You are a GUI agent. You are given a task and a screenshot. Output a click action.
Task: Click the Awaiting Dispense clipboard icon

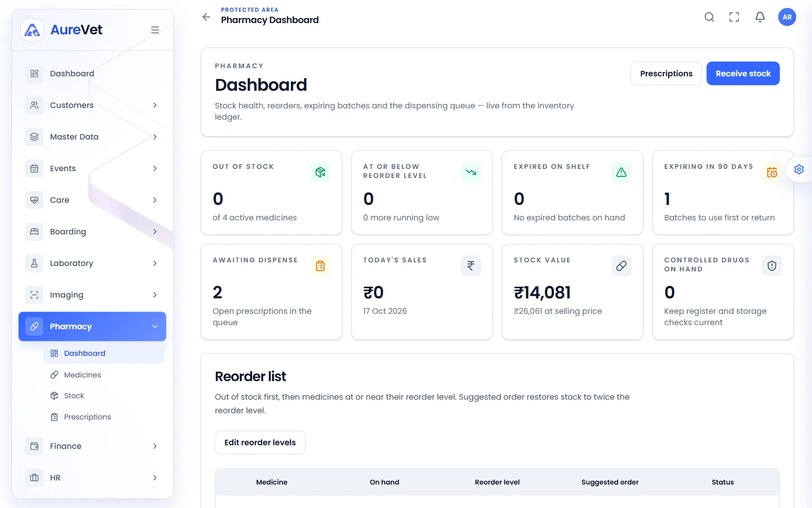[x=320, y=266]
